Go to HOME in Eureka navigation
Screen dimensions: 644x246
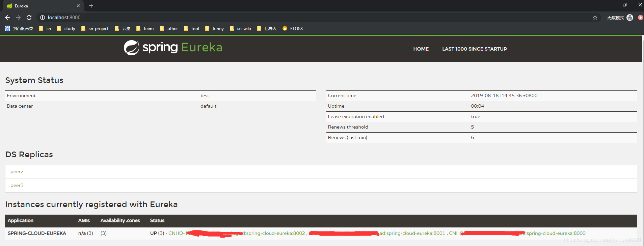pyautogui.click(x=421, y=49)
